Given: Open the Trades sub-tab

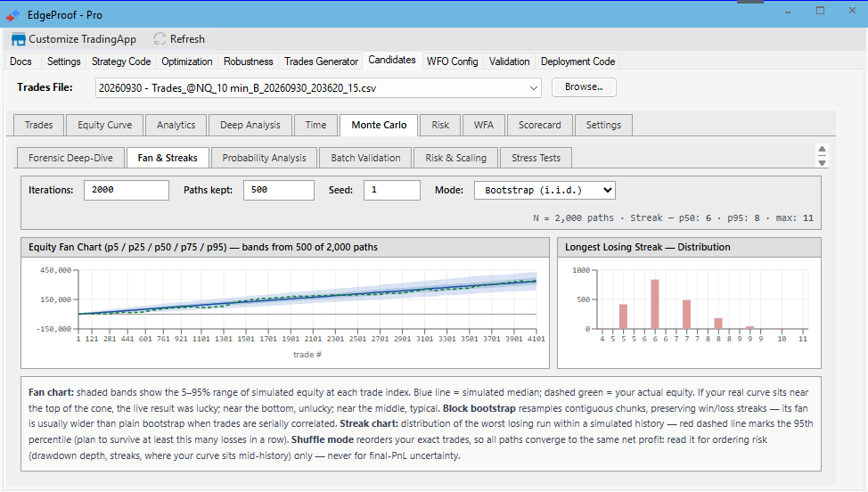Looking at the screenshot, I should pos(38,125).
